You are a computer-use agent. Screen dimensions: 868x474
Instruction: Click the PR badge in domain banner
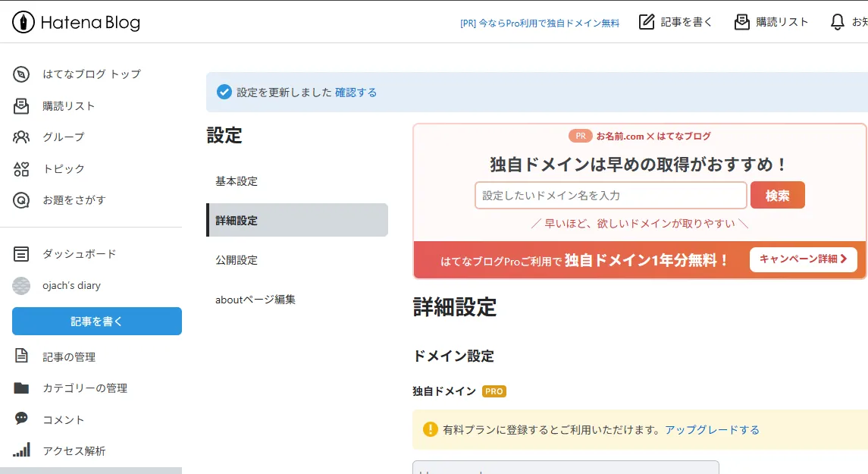click(580, 136)
